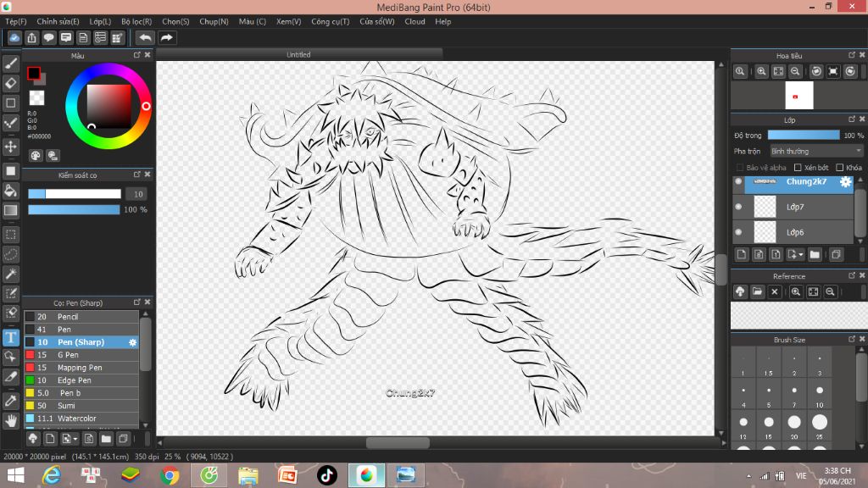
Task: Open the add-layer dropdown arrow
Action: tap(800, 255)
